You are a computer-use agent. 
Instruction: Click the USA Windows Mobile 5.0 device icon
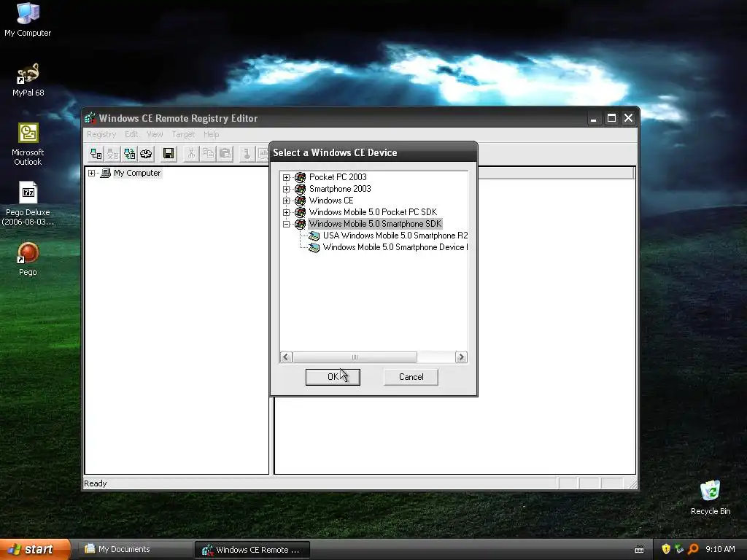click(x=314, y=236)
